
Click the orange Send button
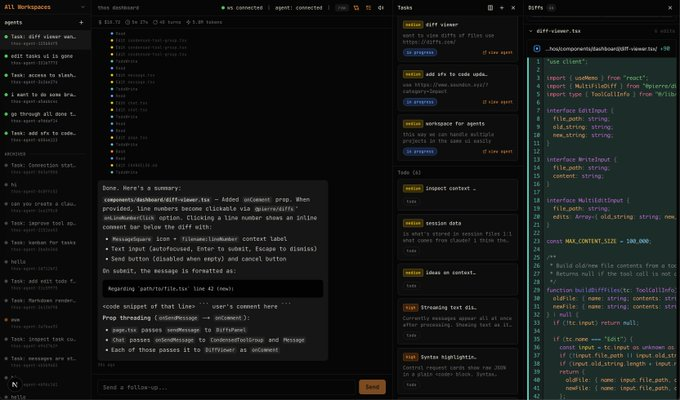(x=372, y=387)
